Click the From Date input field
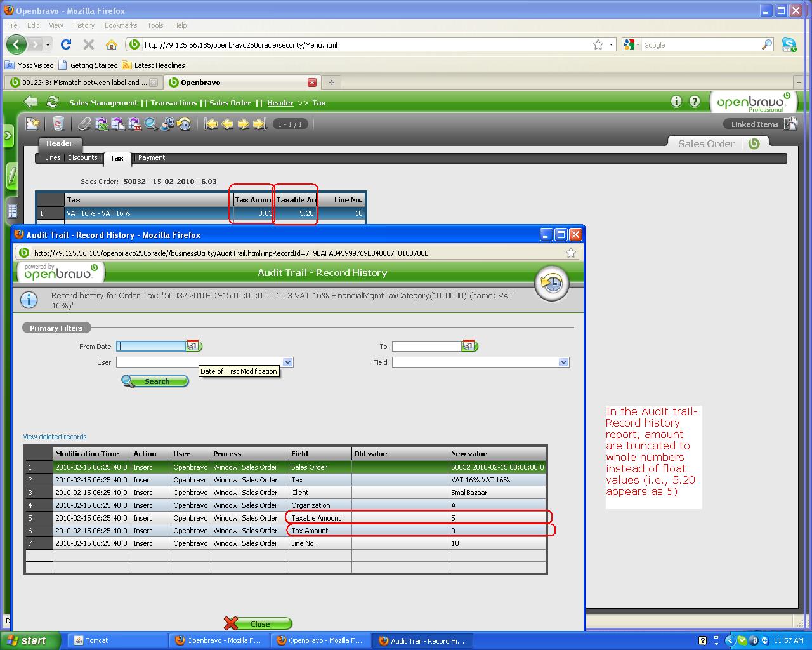812x650 pixels. click(x=151, y=346)
